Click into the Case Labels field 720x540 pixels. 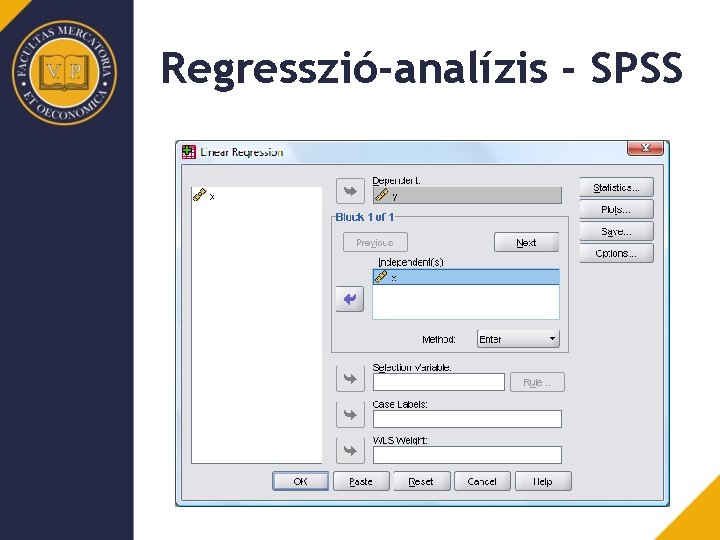(x=467, y=419)
